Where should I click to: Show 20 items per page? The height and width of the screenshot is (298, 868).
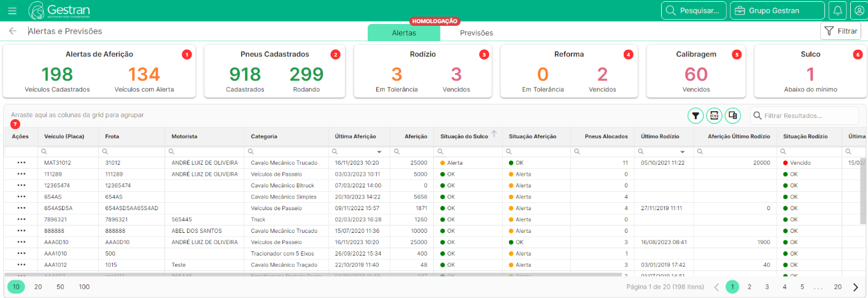pyautogui.click(x=38, y=287)
